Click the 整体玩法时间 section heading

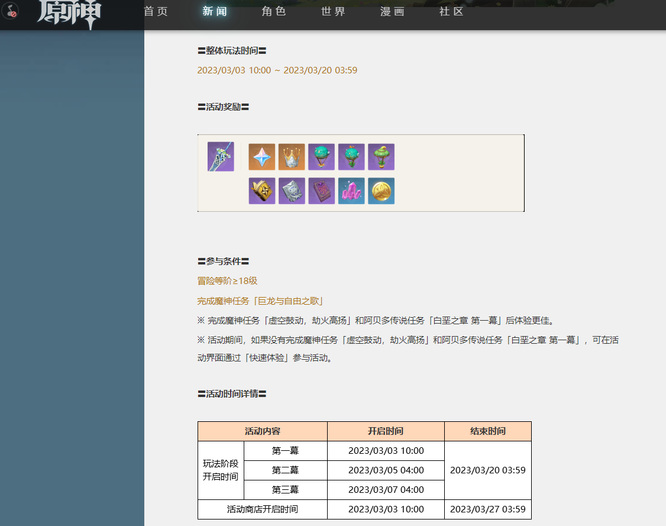pos(232,51)
